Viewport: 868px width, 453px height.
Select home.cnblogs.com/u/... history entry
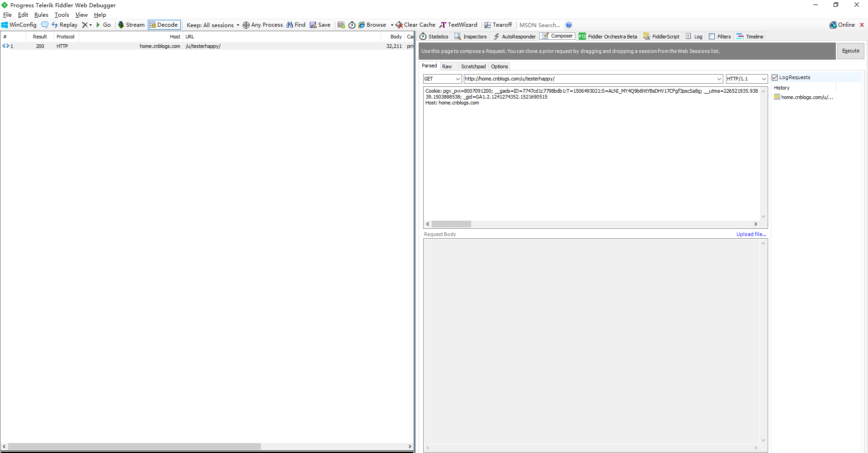click(803, 97)
